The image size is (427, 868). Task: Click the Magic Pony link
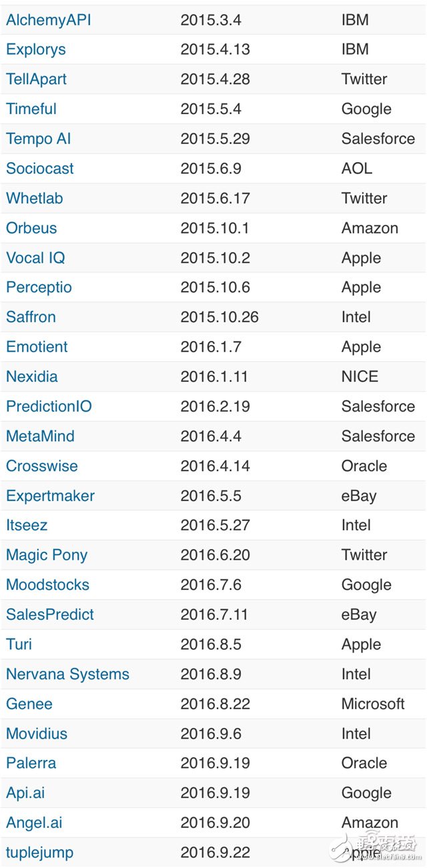[x=47, y=555]
